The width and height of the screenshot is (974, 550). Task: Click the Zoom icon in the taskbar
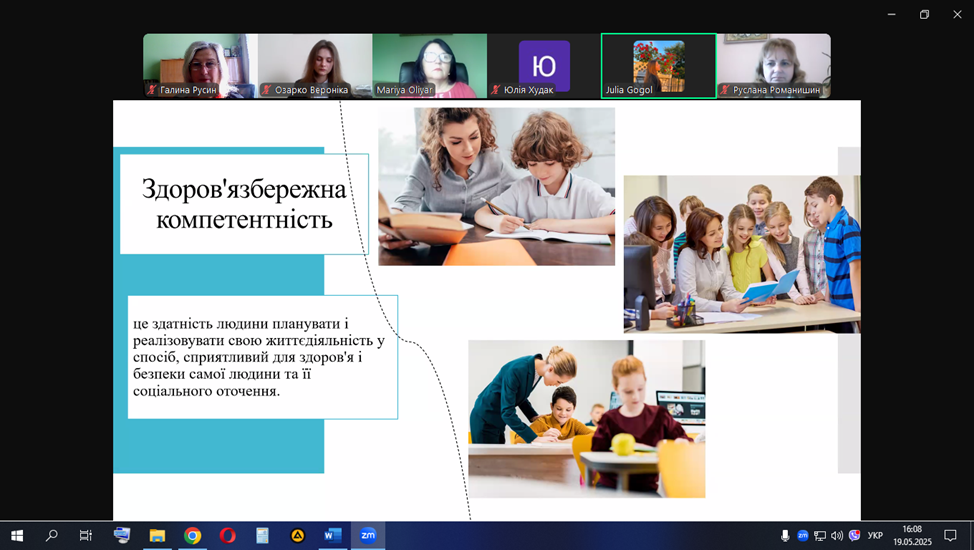point(367,536)
